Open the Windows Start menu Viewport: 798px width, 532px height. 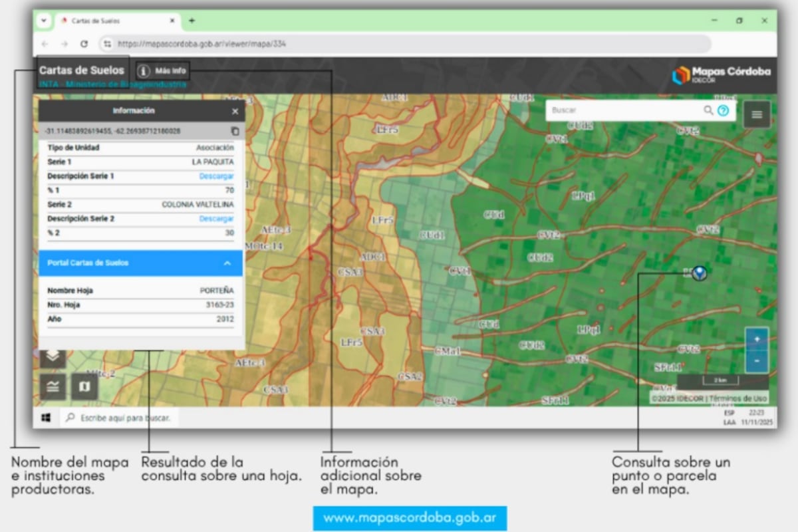pos(46,418)
